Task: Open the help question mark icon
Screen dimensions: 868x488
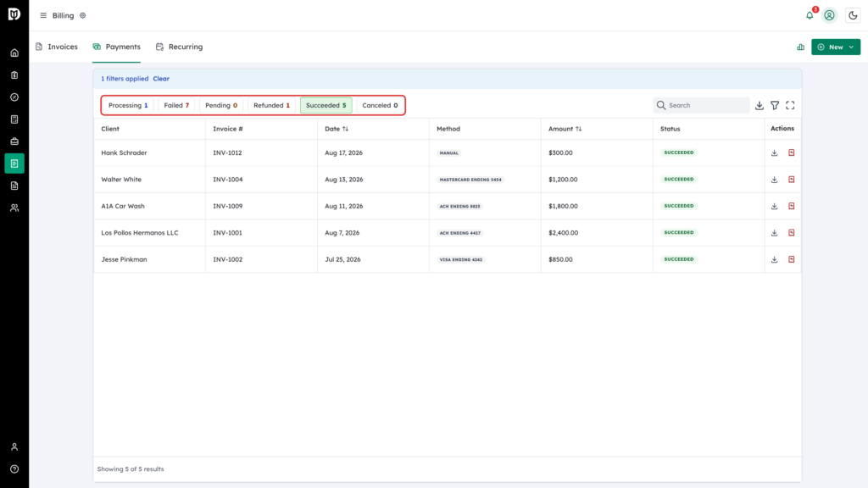Action: click(x=14, y=469)
